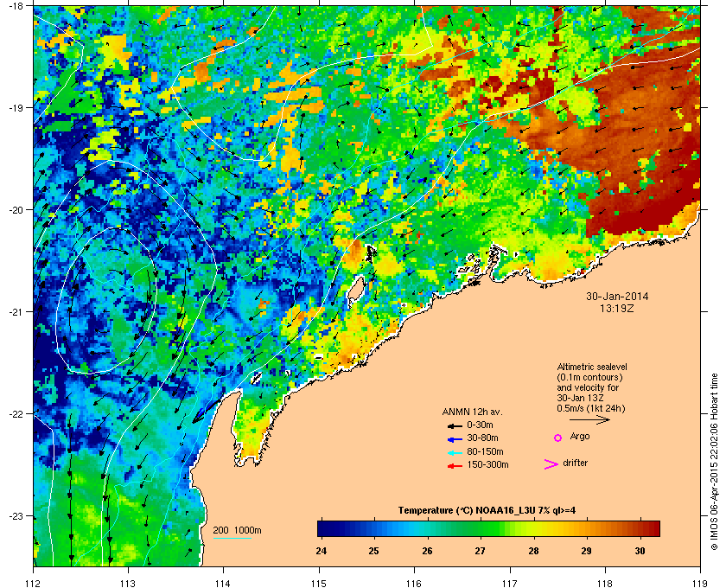This screenshot has width=726, height=588.
Task: Click the '30-Jan-2014' date label
Action: (x=617, y=297)
